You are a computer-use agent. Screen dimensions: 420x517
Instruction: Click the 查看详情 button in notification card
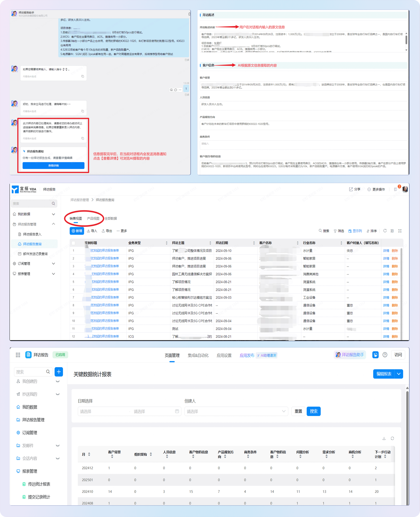tap(53, 166)
